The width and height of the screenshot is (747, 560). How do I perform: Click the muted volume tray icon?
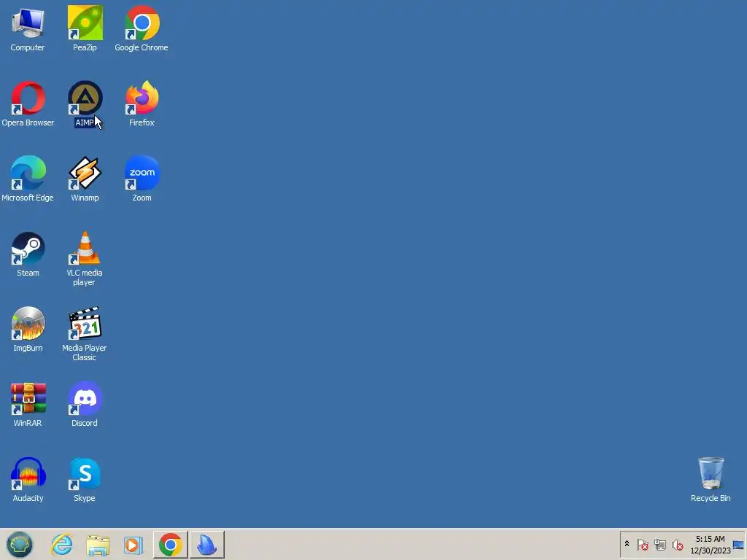click(677, 544)
